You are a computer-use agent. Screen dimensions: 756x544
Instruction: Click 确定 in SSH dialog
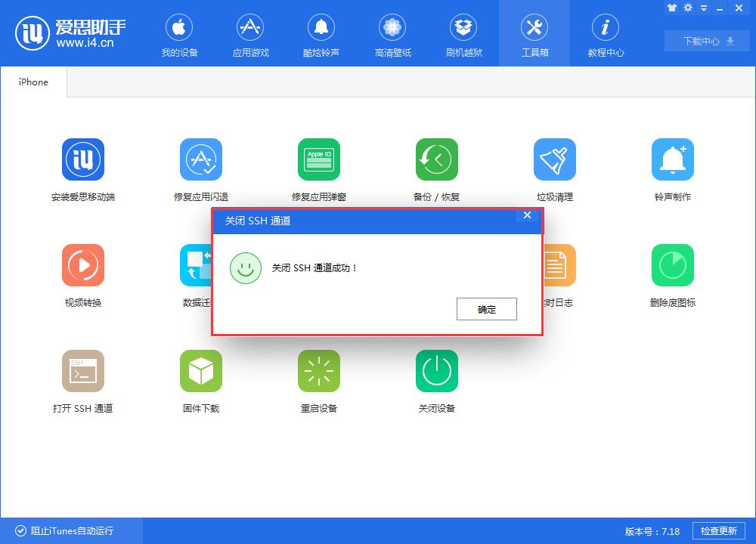[x=486, y=309]
